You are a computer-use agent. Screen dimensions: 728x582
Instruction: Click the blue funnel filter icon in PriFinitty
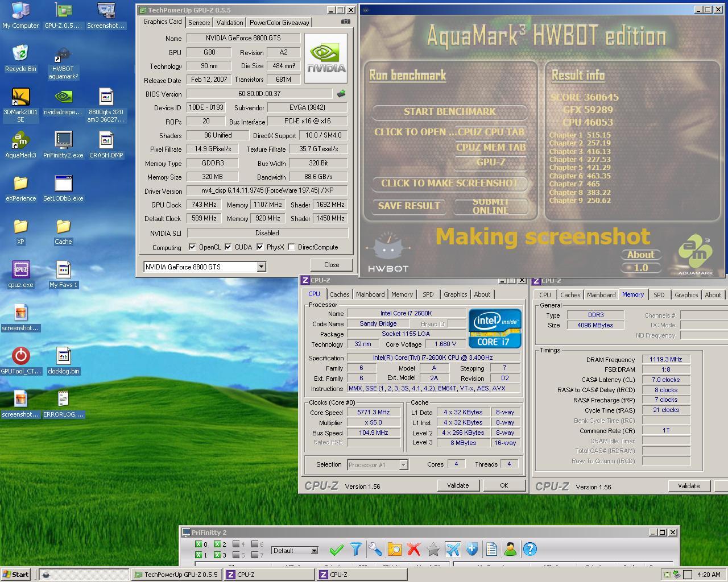356,550
